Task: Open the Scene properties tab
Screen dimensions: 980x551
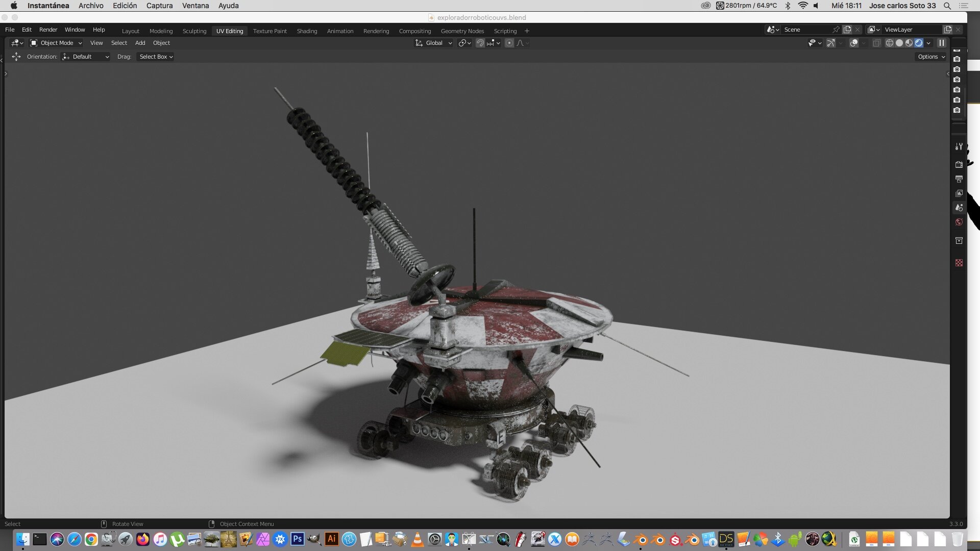Action: click(959, 208)
